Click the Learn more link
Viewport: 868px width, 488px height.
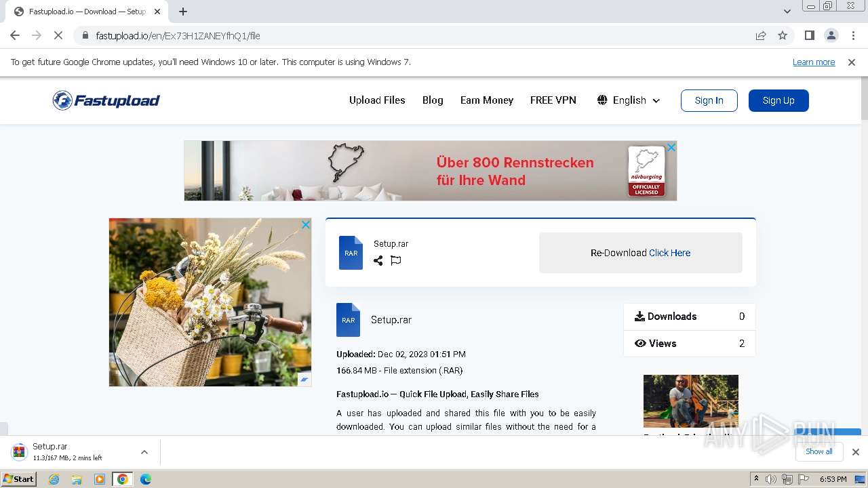click(814, 62)
